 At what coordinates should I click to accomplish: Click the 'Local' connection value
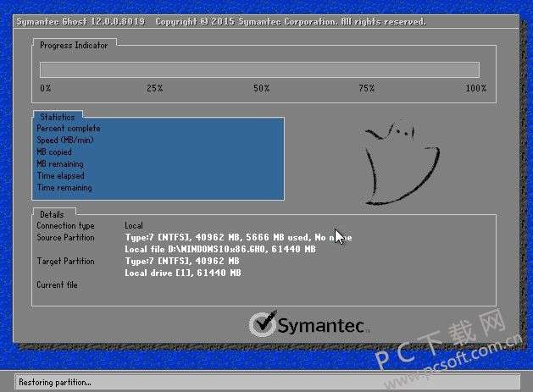tap(134, 225)
